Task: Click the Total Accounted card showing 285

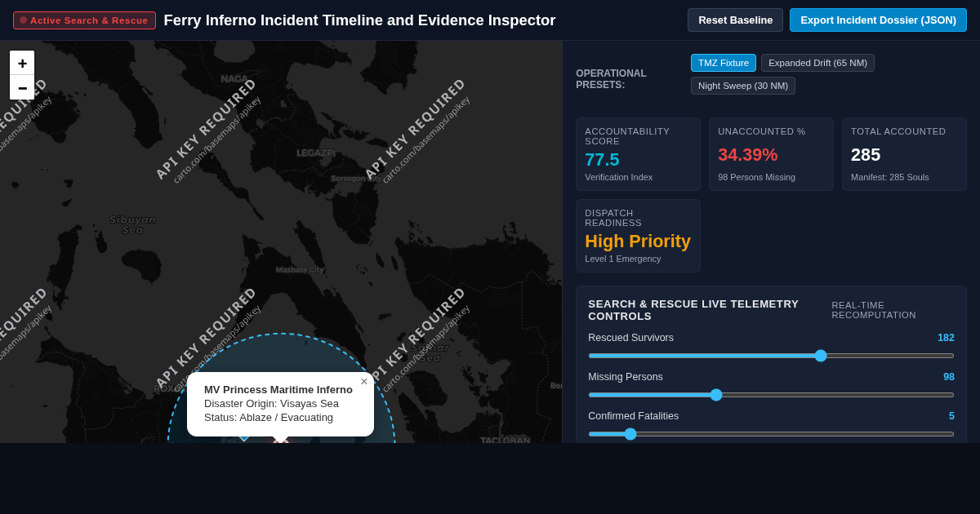Action: pos(904,154)
